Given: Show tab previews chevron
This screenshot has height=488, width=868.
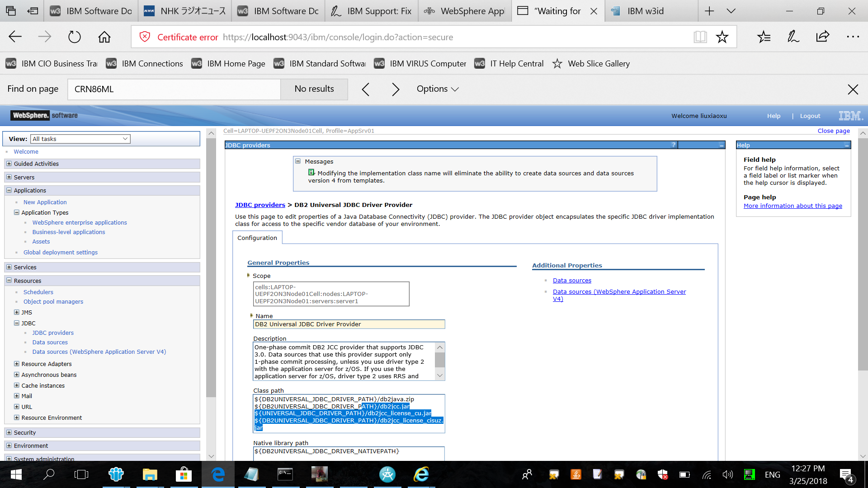Looking at the screenshot, I should [731, 11].
